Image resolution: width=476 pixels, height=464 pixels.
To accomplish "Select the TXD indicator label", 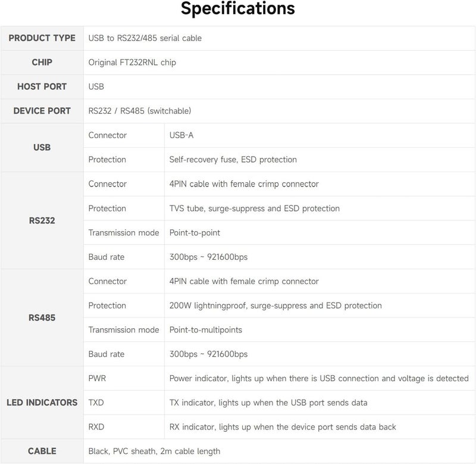I will (96, 403).
